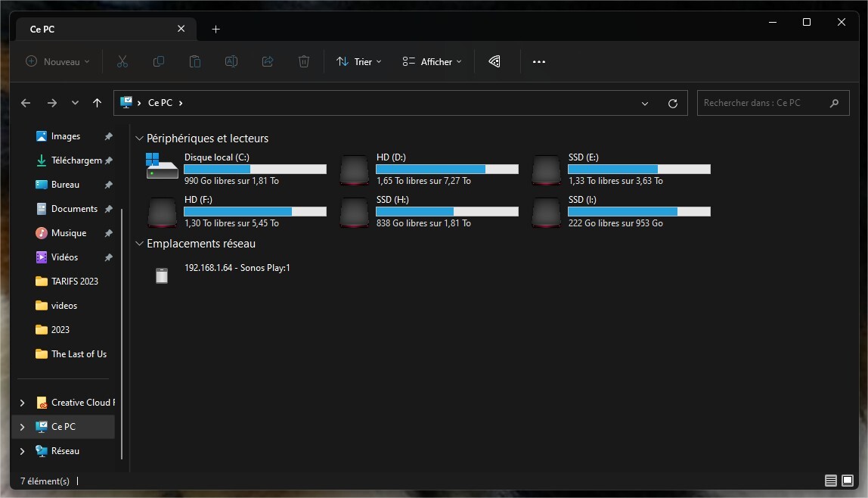Open the Afficher view dropdown
This screenshot has height=498, width=868.
(x=432, y=61)
